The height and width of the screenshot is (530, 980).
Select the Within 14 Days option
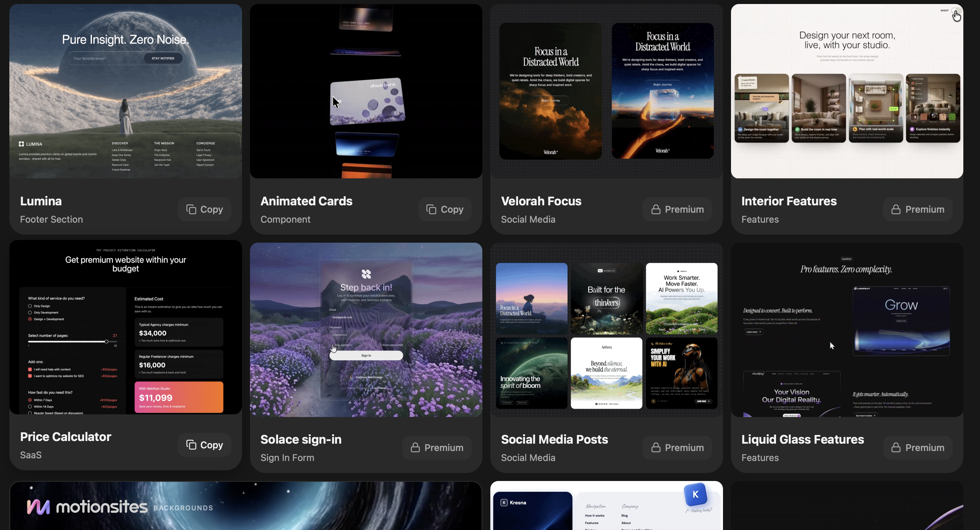pos(30,407)
